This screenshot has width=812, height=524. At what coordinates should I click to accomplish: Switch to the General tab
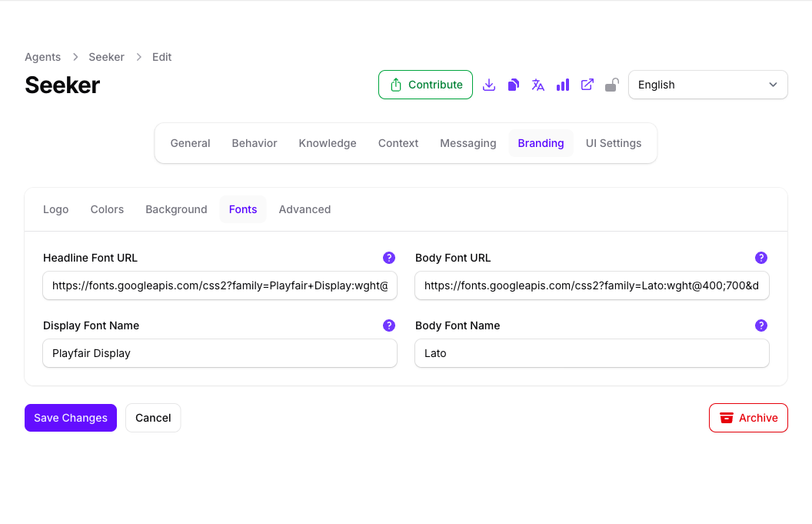pyautogui.click(x=190, y=143)
